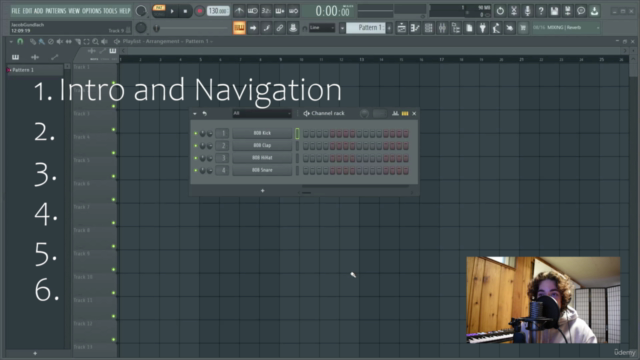Select Pattern 1 in the picker panel
640x360 pixels.
34,70
